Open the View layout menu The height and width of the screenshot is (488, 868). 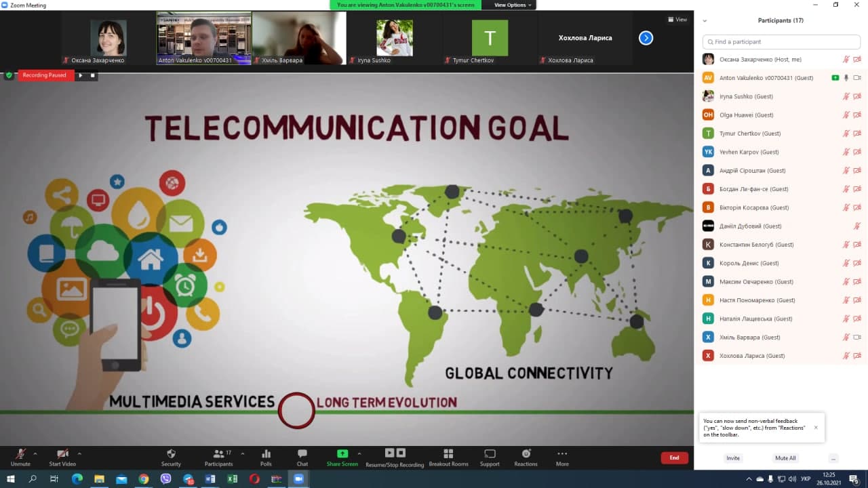(677, 20)
